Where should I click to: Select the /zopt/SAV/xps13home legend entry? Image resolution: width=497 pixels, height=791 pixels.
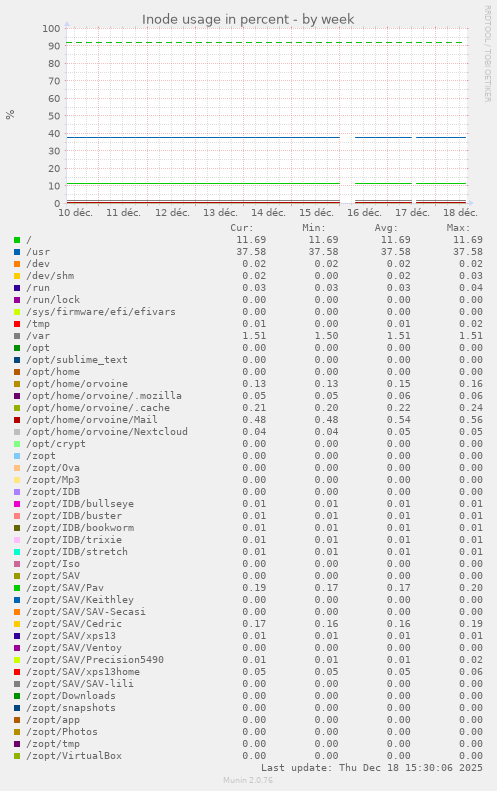pyautogui.click(x=83, y=672)
